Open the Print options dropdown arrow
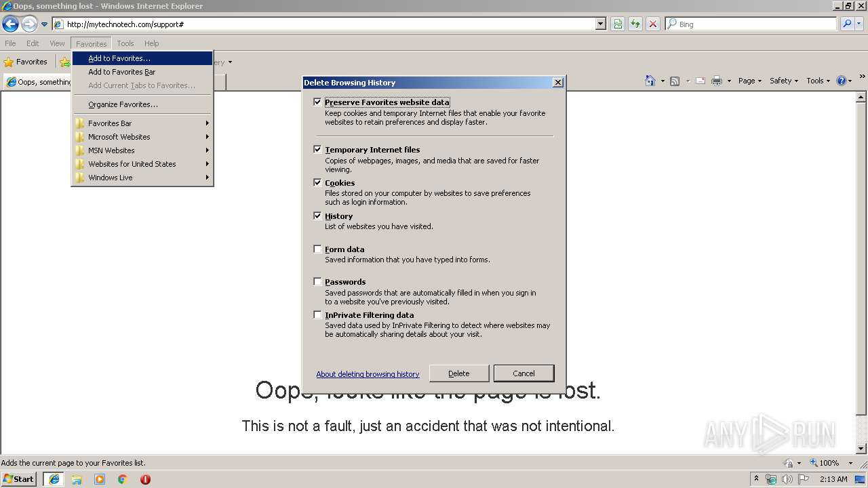Viewport: 868px width, 488px height. [x=729, y=81]
